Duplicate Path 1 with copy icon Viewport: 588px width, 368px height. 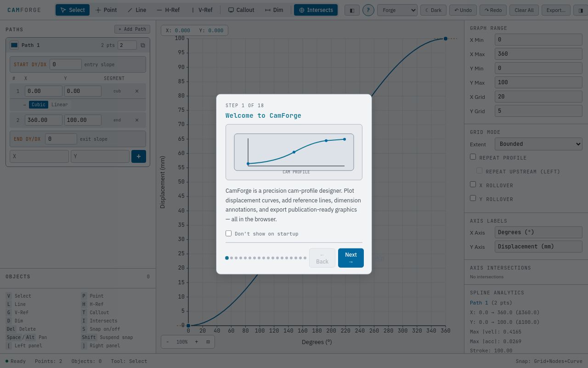(x=143, y=45)
